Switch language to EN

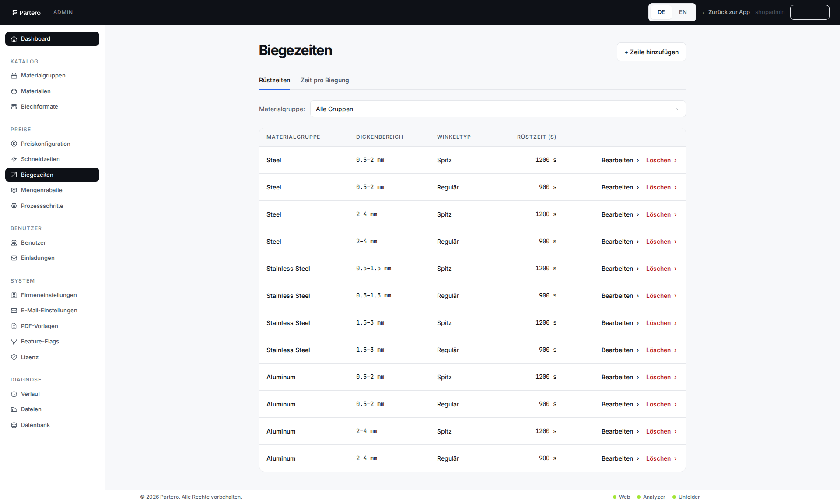click(x=682, y=12)
